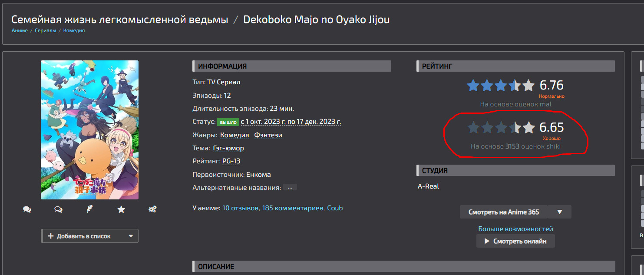The width and height of the screenshot is (644, 275).
Task: View the 10 отзывов reviews link
Action: [x=241, y=208]
